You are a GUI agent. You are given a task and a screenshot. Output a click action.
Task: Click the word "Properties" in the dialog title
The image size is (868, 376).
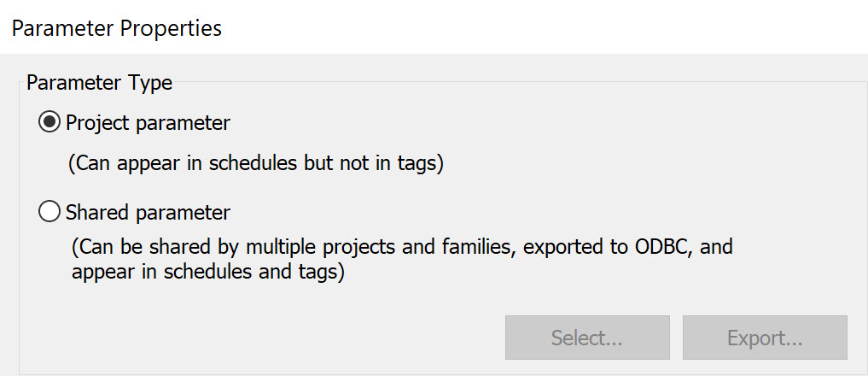pos(171,28)
